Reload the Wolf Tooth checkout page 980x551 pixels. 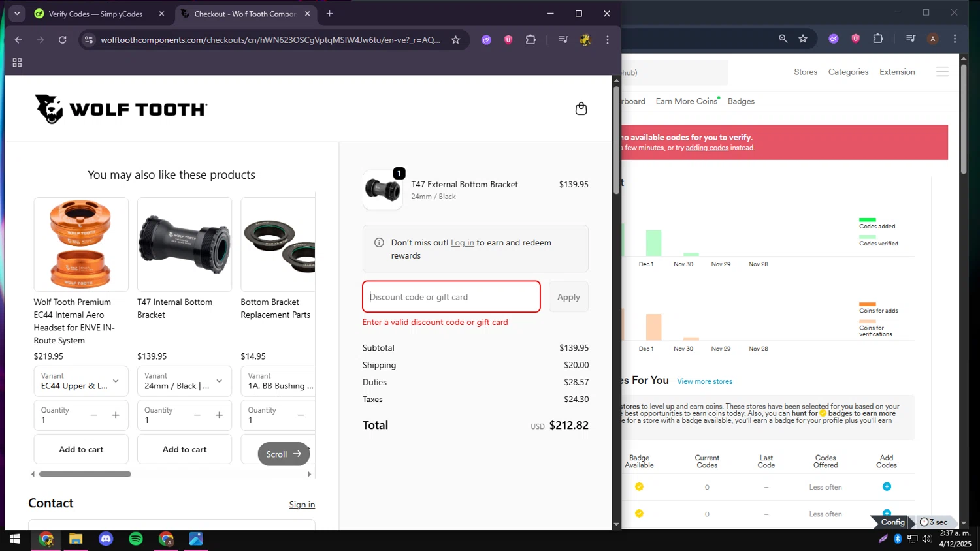[63, 40]
